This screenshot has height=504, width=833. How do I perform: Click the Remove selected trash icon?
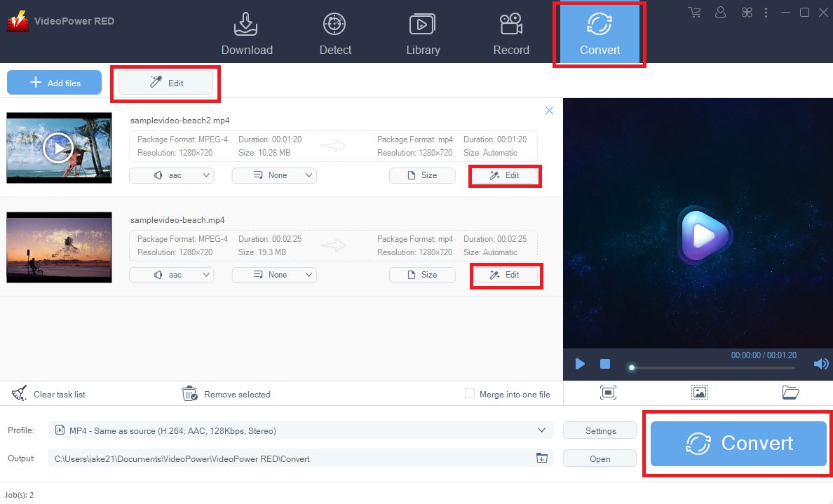pos(189,393)
